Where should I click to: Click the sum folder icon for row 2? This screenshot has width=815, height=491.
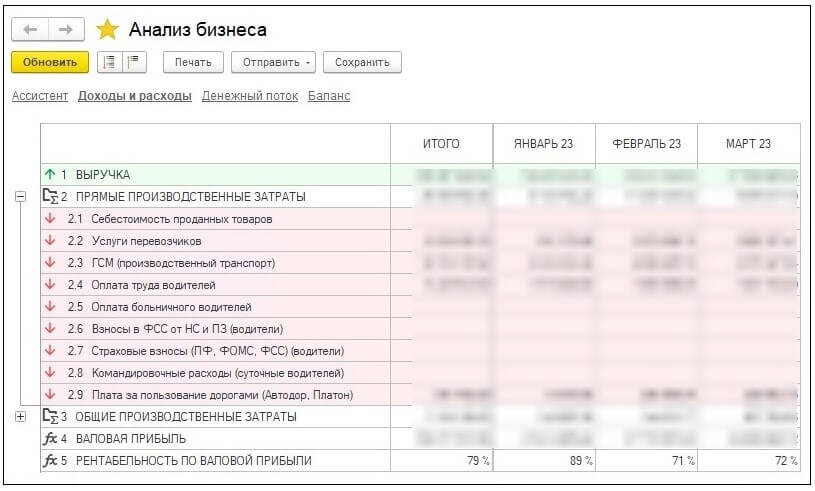[51, 196]
